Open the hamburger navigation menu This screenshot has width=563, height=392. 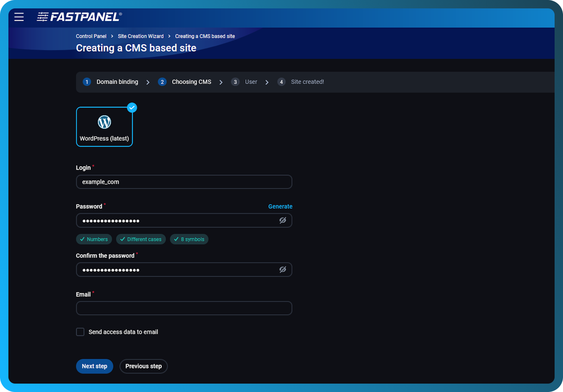(19, 17)
